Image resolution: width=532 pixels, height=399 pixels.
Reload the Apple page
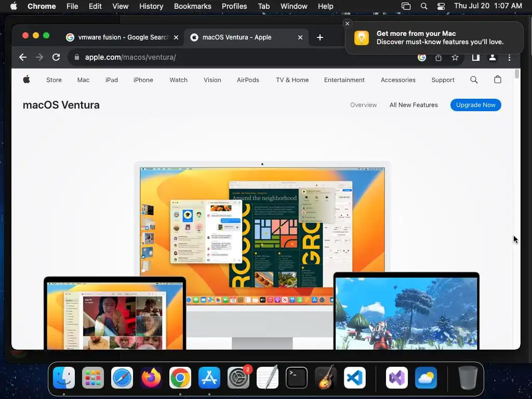(x=56, y=57)
